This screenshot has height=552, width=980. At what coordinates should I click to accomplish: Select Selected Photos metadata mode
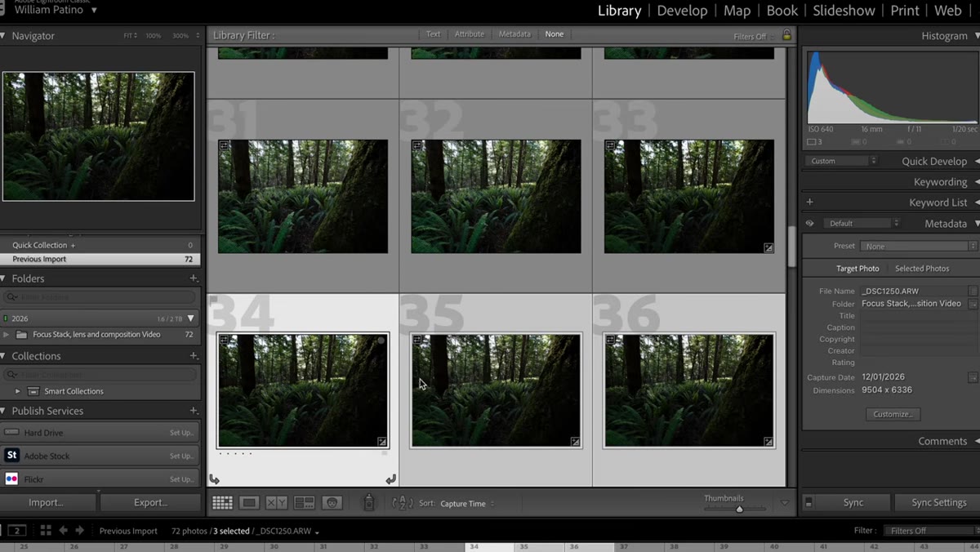pyautogui.click(x=922, y=269)
